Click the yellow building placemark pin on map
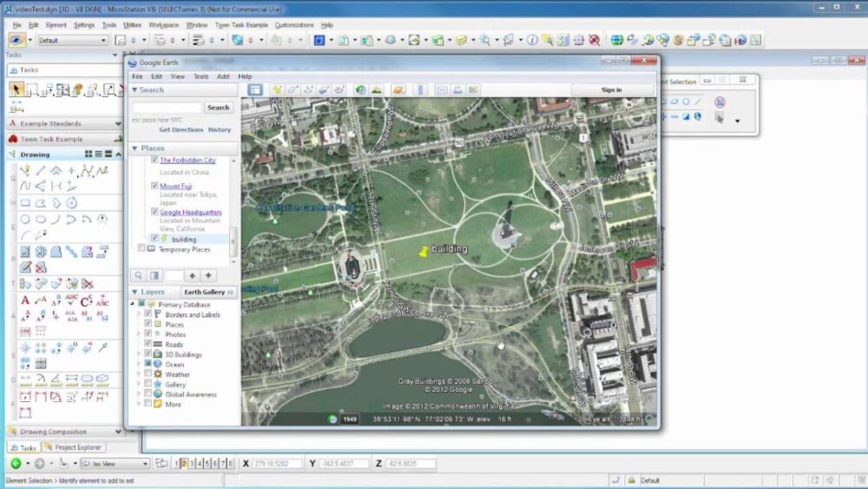The width and height of the screenshot is (868, 489). click(x=424, y=251)
